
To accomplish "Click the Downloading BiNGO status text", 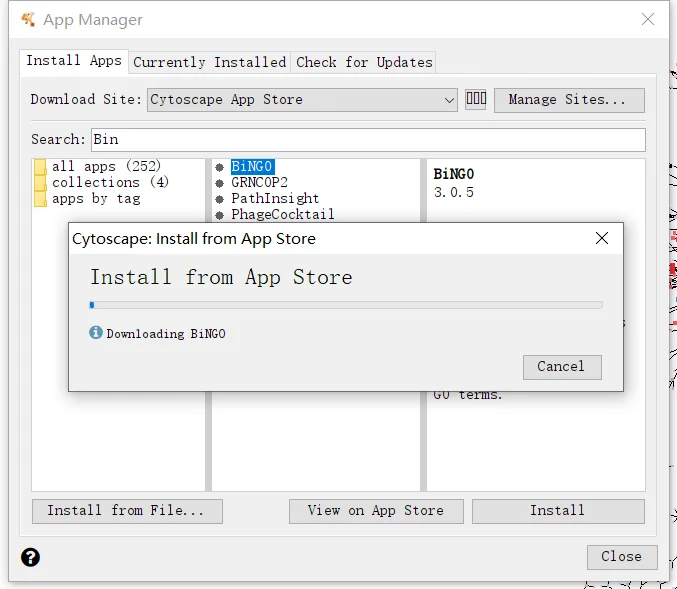I will tap(166, 334).
